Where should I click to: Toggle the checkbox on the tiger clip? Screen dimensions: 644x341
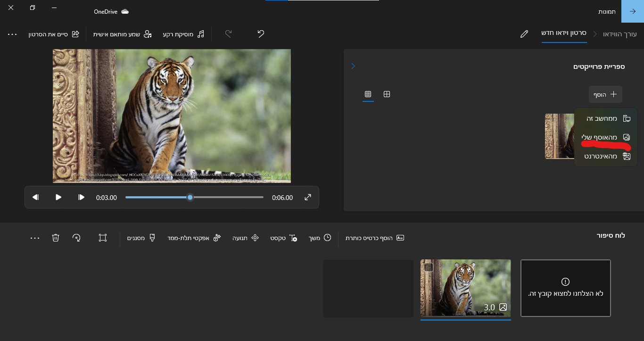tap(428, 267)
